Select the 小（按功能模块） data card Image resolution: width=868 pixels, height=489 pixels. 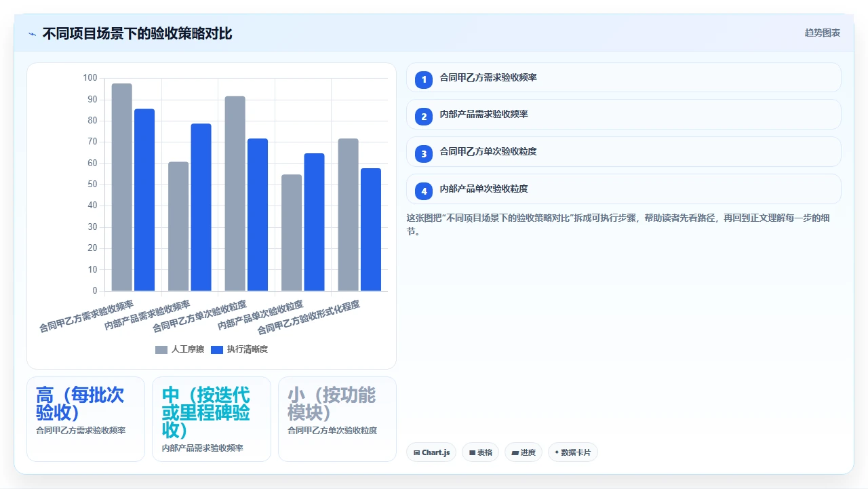pyautogui.click(x=337, y=419)
